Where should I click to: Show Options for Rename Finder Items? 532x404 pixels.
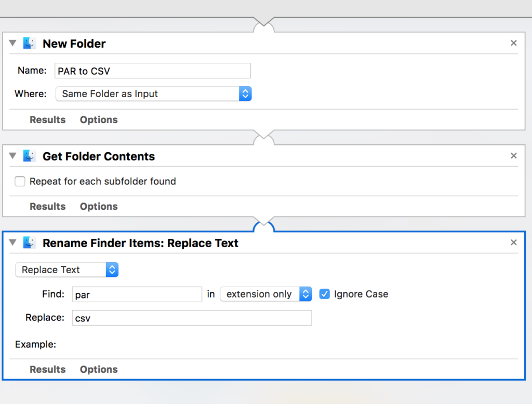99,369
